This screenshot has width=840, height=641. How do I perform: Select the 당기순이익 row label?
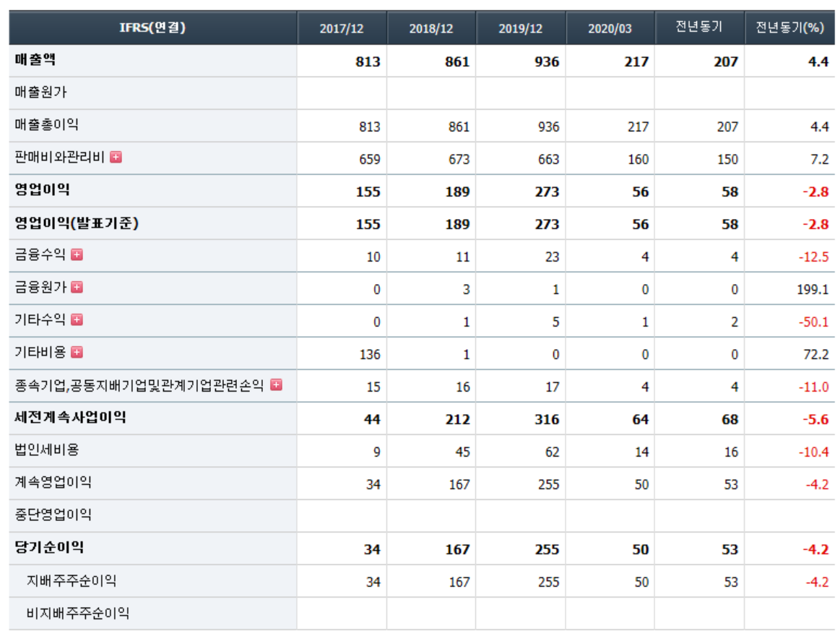tap(48, 547)
